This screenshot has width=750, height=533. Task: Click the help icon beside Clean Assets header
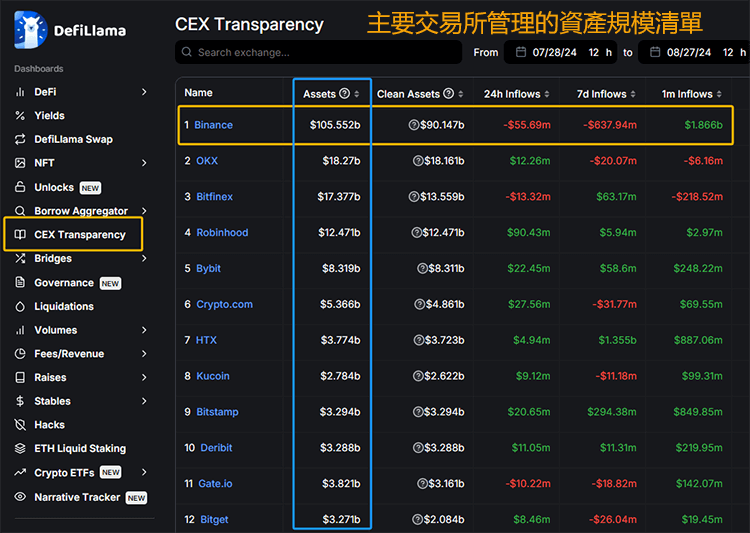coord(448,94)
